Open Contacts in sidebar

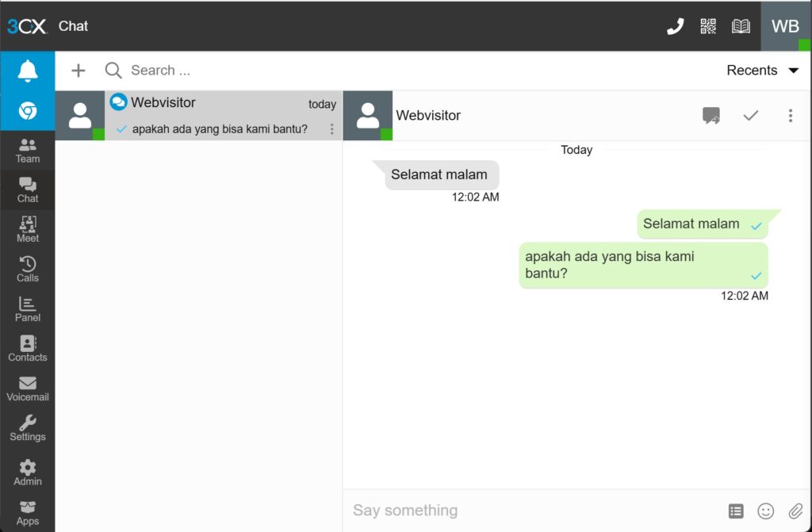28,349
